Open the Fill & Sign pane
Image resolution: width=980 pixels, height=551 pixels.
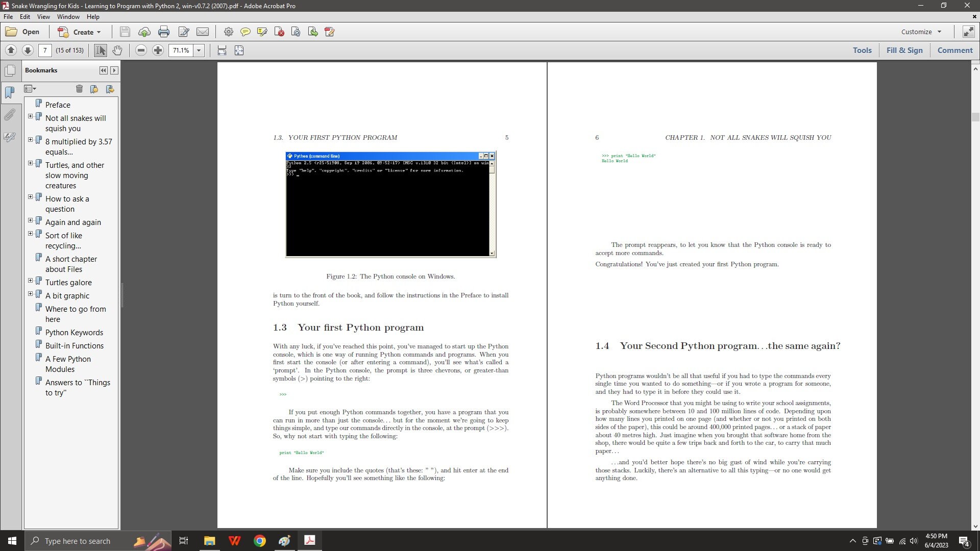pos(904,50)
